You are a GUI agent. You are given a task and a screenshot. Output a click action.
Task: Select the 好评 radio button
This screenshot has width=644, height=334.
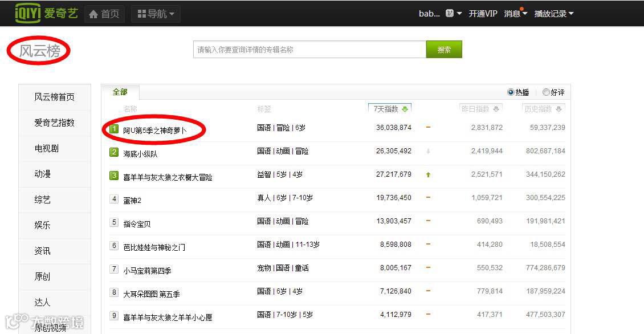pos(546,92)
